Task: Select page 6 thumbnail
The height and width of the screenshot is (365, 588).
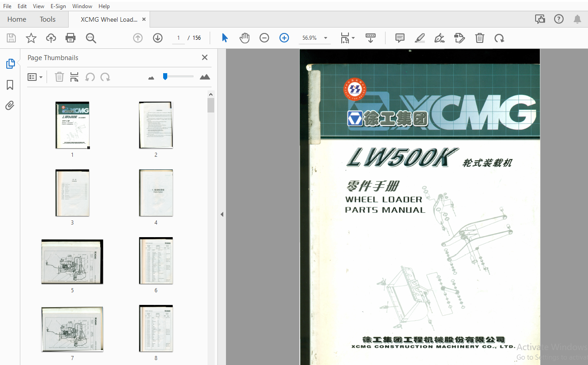Action: (x=156, y=261)
